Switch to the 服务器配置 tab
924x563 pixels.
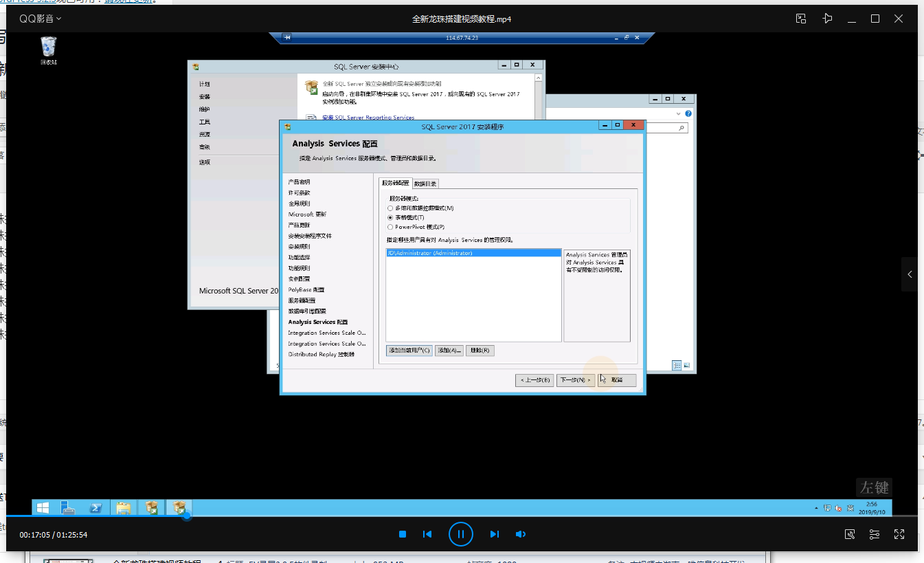tap(395, 184)
